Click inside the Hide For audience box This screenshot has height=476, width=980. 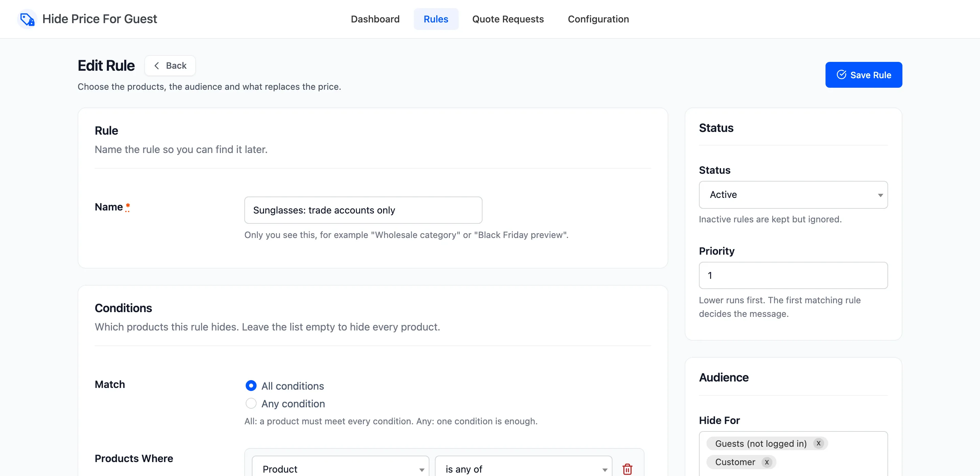(793, 453)
